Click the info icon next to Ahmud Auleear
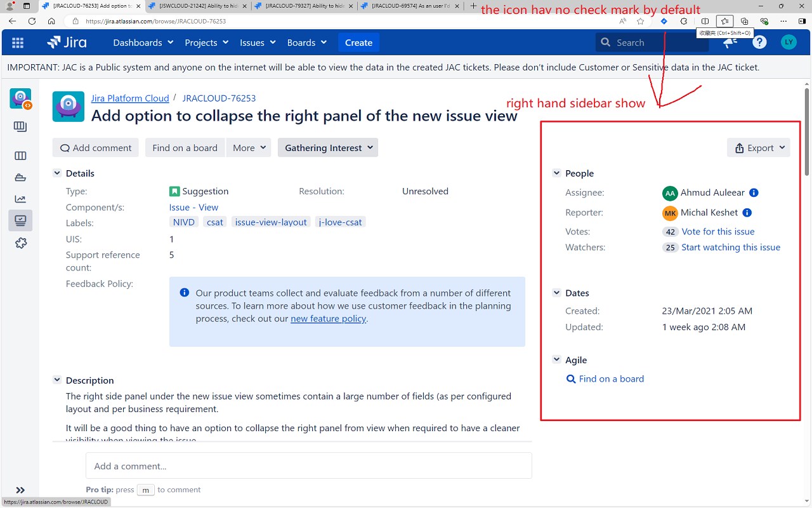 pyautogui.click(x=754, y=193)
